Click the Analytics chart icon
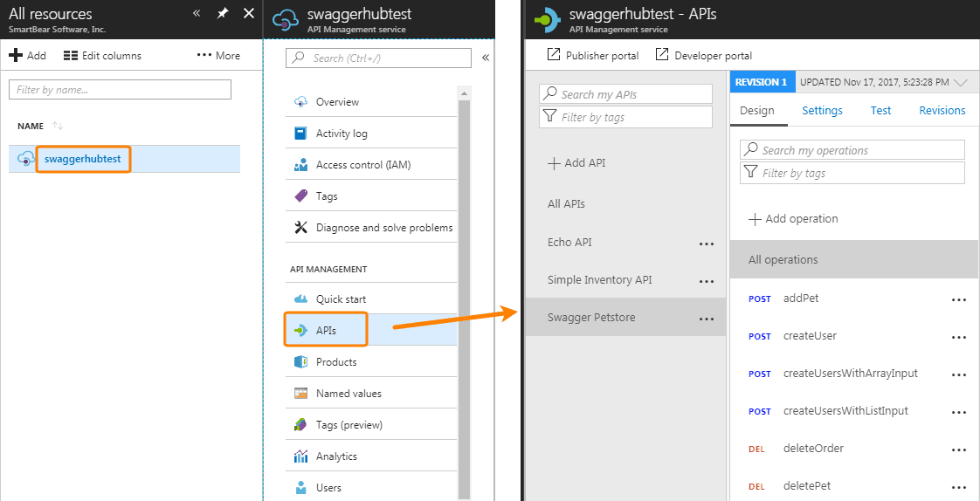The height and width of the screenshot is (501, 980). pos(300,456)
